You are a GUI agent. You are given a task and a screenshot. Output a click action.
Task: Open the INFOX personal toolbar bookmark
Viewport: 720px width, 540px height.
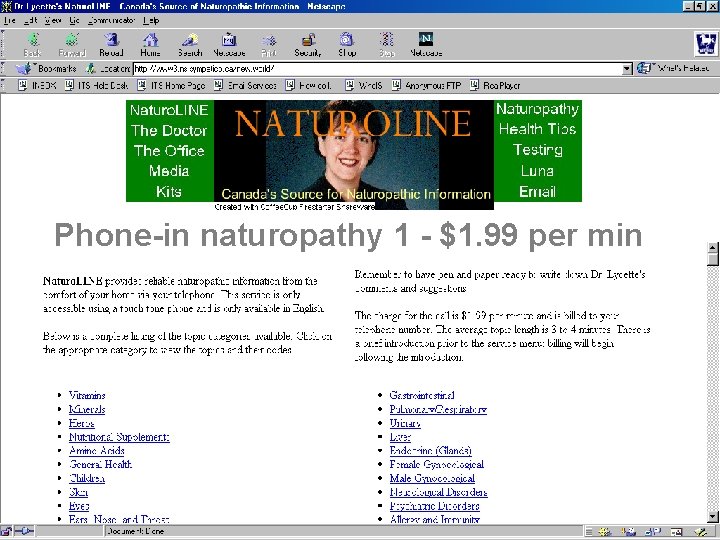(37, 85)
